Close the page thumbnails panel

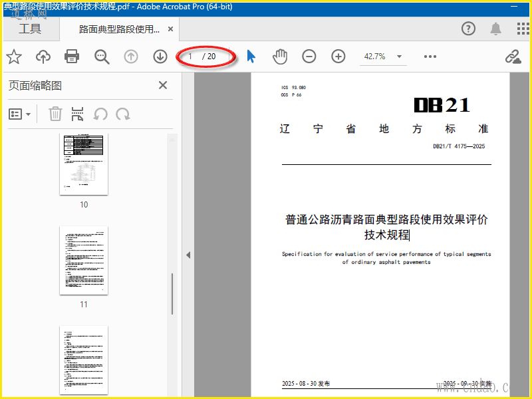point(163,85)
